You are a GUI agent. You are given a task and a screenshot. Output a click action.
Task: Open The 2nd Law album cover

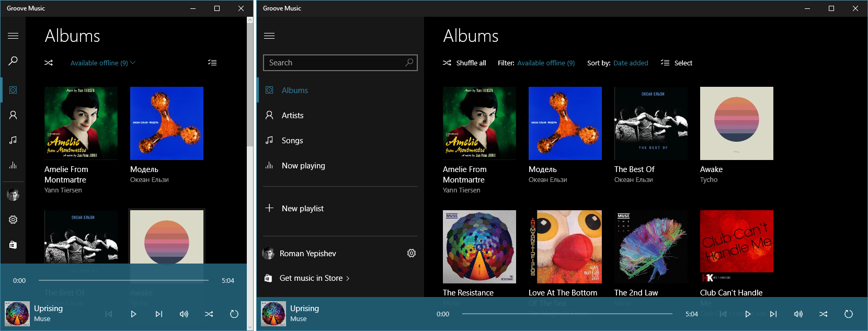pos(651,247)
